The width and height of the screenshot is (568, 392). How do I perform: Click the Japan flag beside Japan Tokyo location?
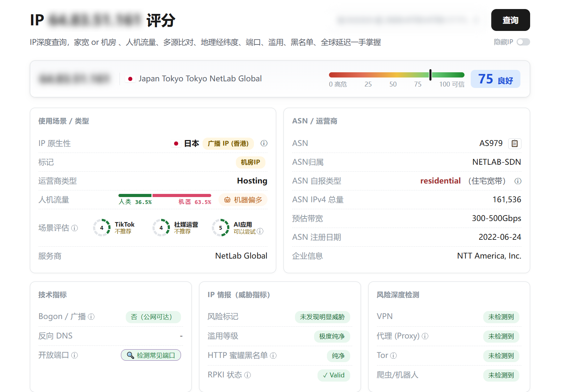[130, 79]
